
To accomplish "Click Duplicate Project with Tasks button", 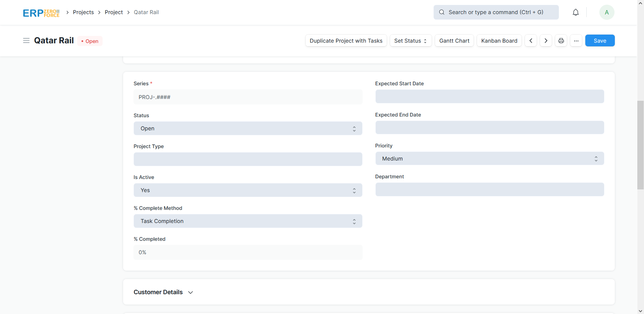I will point(346,41).
